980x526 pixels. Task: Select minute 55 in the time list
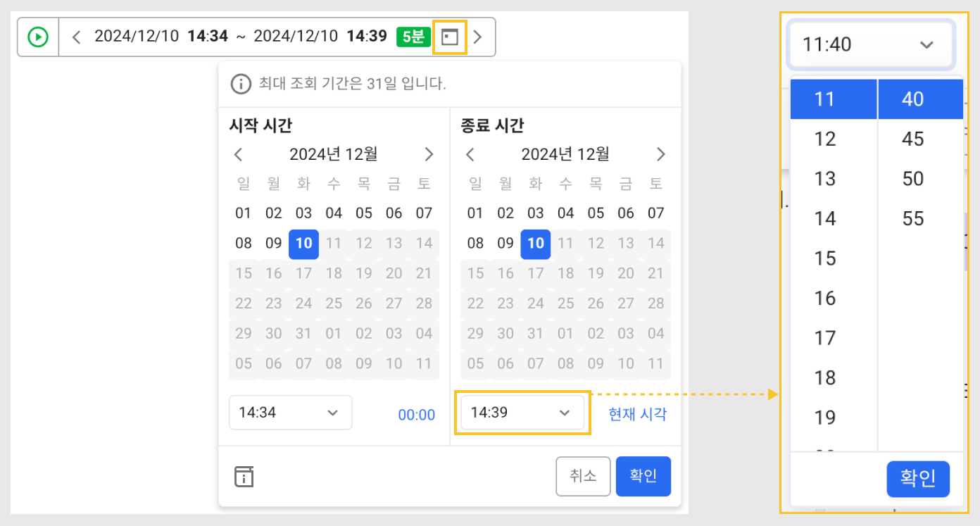tap(921, 219)
